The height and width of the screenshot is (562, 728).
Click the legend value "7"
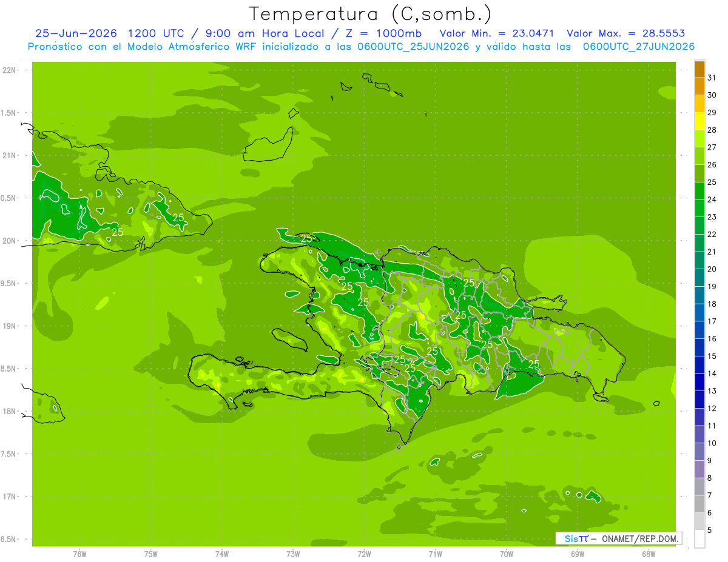click(709, 495)
